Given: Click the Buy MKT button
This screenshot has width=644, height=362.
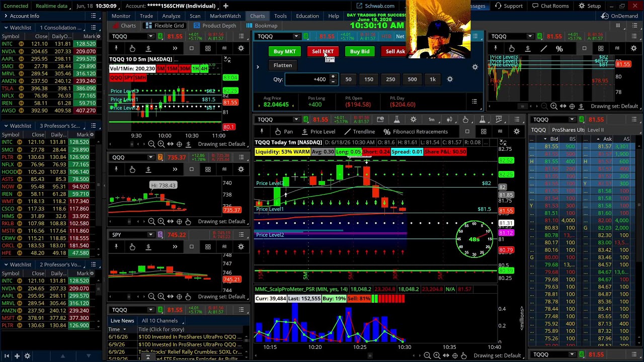Looking at the screenshot, I should pyautogui.click(x=284, y=51).
